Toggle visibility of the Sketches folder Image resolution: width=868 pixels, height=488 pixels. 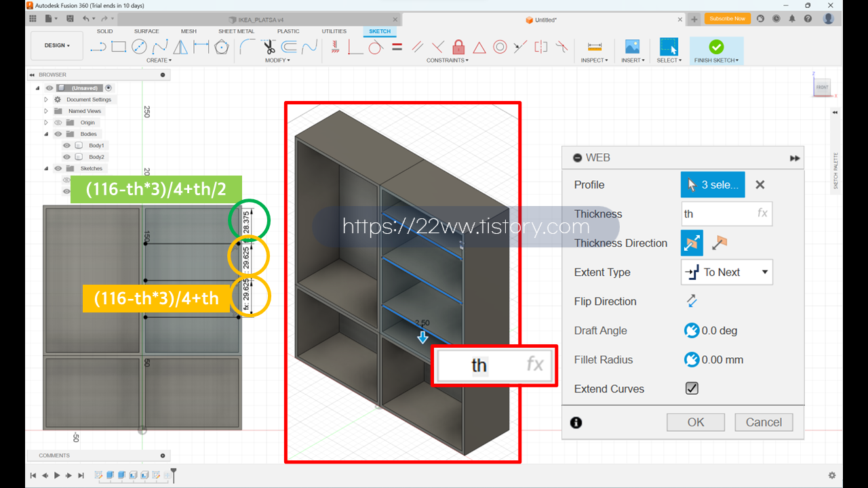(x=58, y=169)
